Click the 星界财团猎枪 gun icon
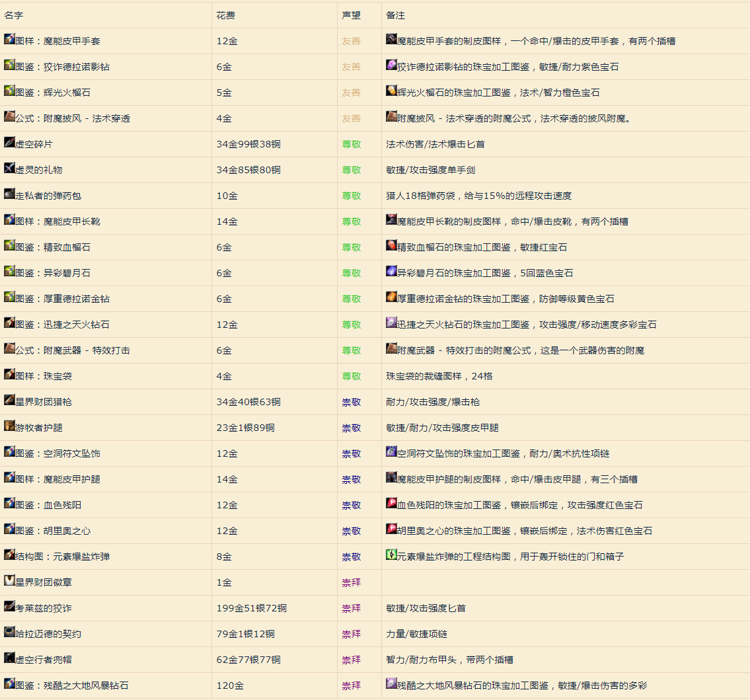750x700 pixels. pos(9,401)
